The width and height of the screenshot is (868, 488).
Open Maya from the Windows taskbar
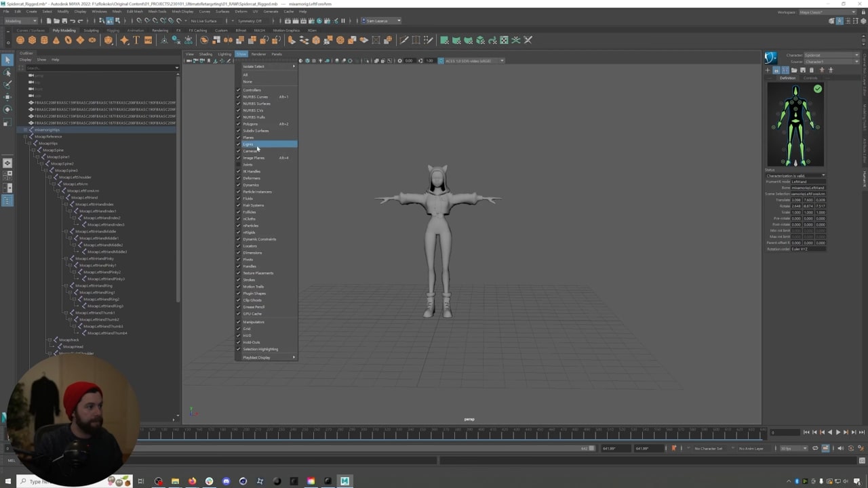pyautogui.click(x=344, y=481)
